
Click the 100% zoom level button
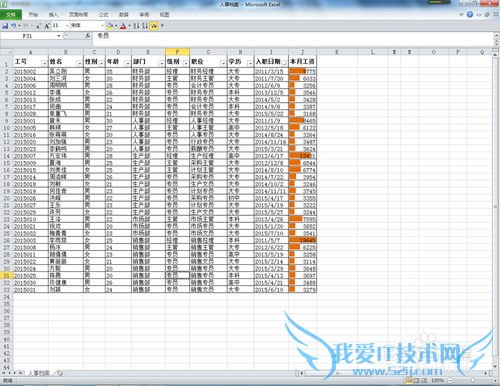(x=437, y=380)
